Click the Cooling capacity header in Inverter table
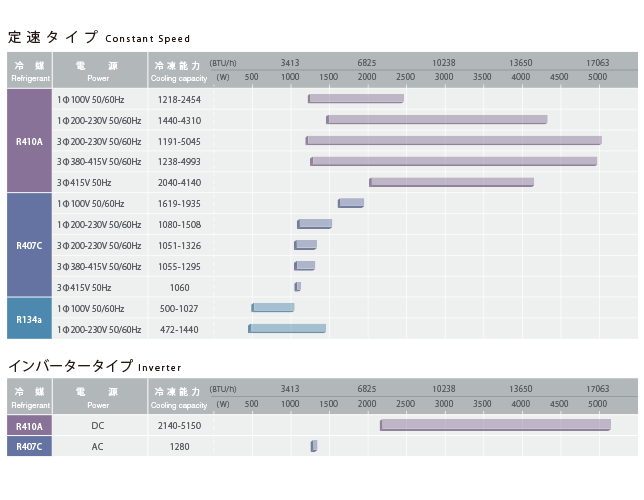The height and width of the screenshot is (500, 644). tap(179, 397)
